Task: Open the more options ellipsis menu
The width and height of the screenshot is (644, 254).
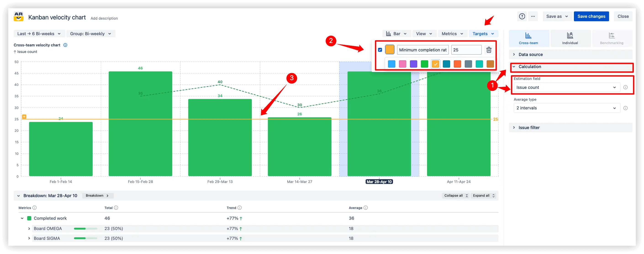Action: point(533,16)
